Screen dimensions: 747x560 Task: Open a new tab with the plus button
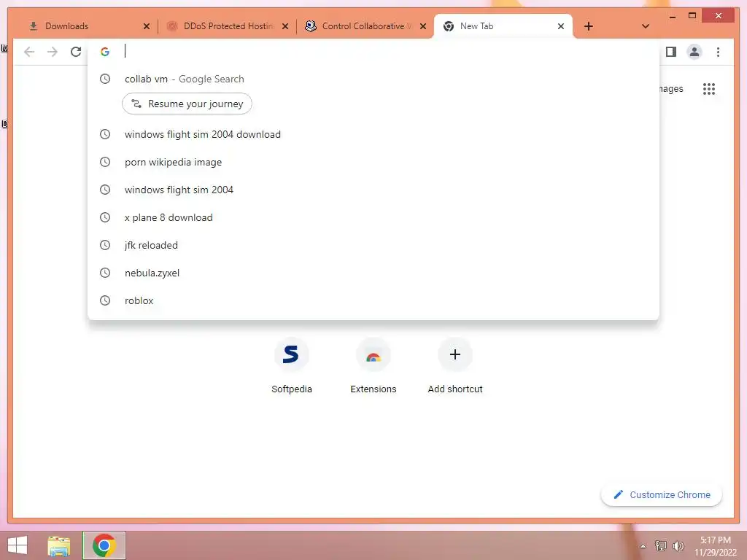(x=589, y=26)
